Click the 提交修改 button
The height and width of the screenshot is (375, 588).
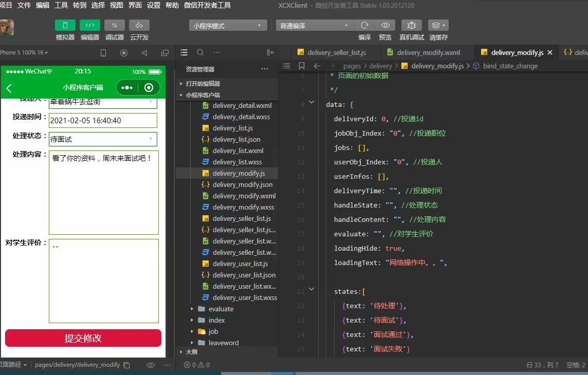(83, 338)
